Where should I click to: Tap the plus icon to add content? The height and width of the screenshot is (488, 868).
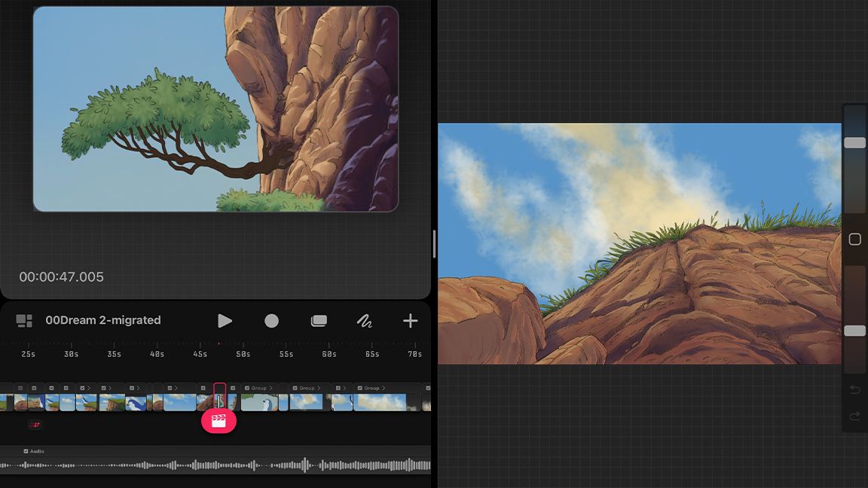click(x=410, y=320)
